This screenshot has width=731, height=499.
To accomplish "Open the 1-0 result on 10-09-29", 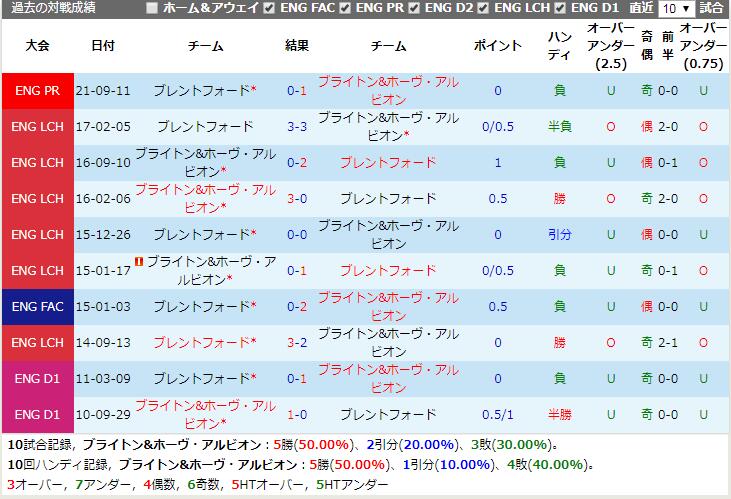I will point(297,415).
